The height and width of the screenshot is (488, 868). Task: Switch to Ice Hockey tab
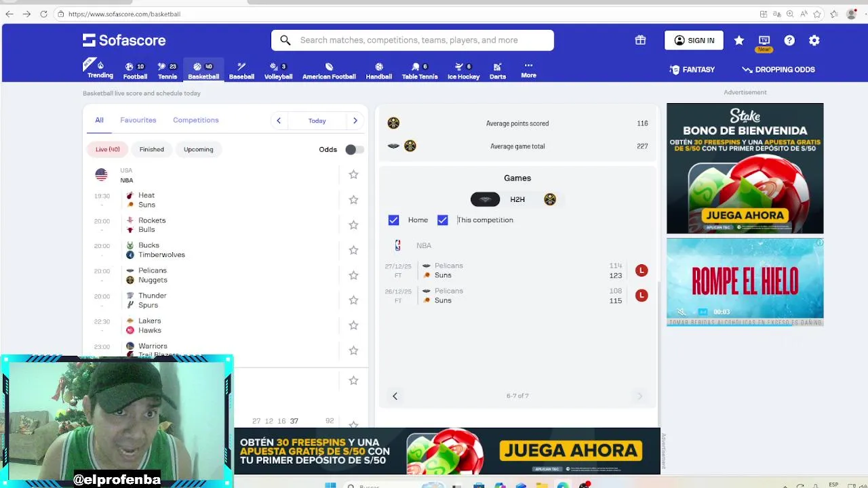[464, 70]
